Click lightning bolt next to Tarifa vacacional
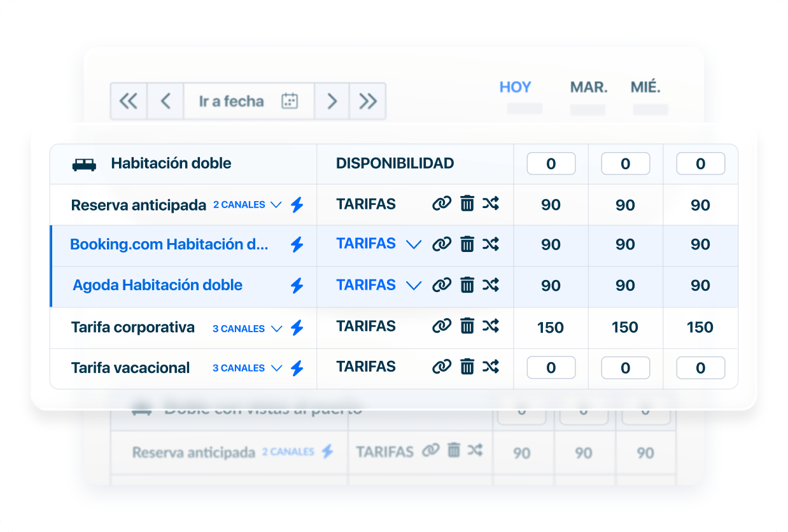This screenshot has width=788, height=532. coord(297,368)
